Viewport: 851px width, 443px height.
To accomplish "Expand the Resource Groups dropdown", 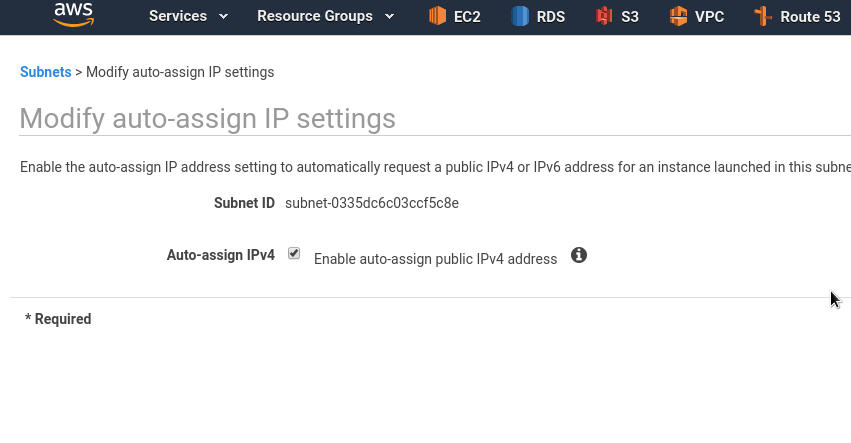I will [325, 16].
